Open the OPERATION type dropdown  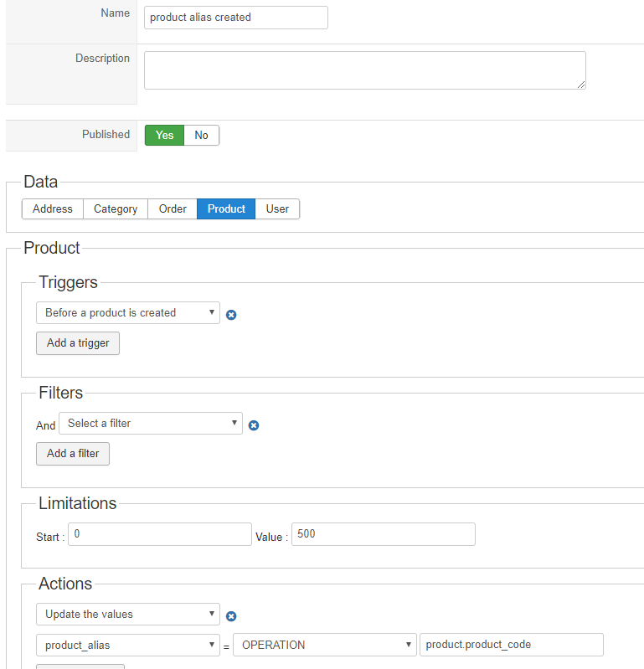point(324,646)
